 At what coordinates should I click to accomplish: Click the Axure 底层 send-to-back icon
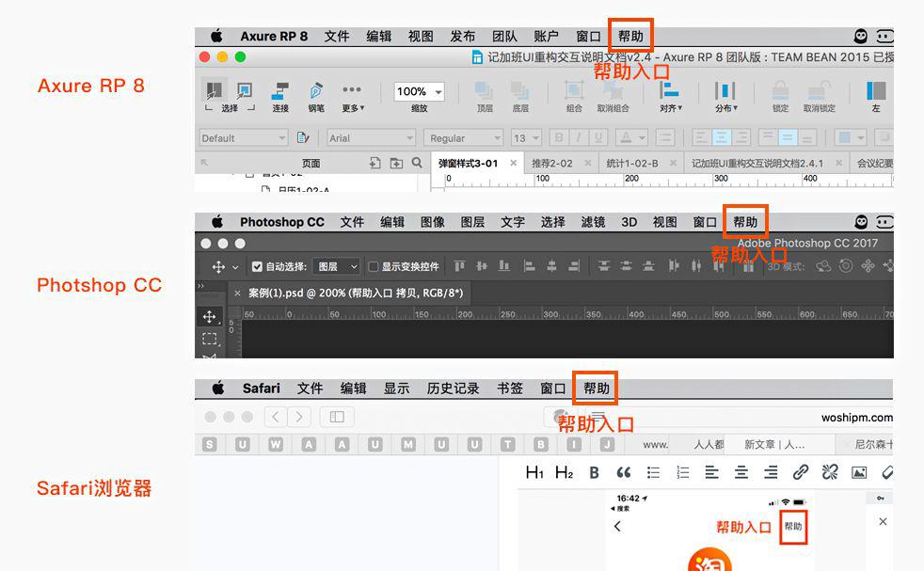click(x=519, y=90)
